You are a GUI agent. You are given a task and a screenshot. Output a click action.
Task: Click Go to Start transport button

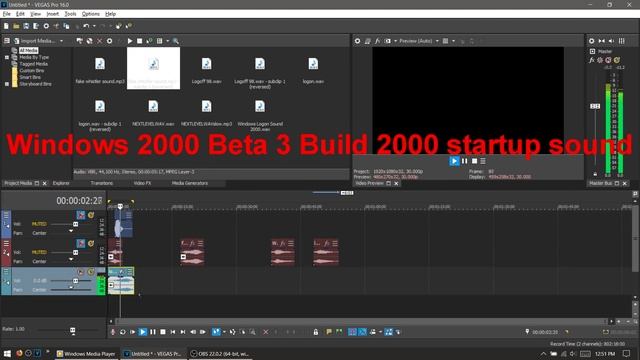[x=173, y=332]
